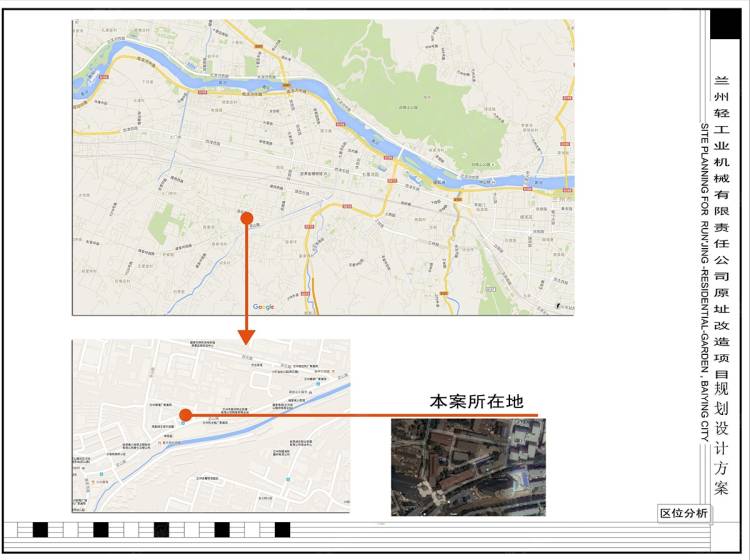Select the second black square in bottom strip
Image resolution: width=750 pixels, height=560 pixels.
pyautogui.click(x=100, y=529)
